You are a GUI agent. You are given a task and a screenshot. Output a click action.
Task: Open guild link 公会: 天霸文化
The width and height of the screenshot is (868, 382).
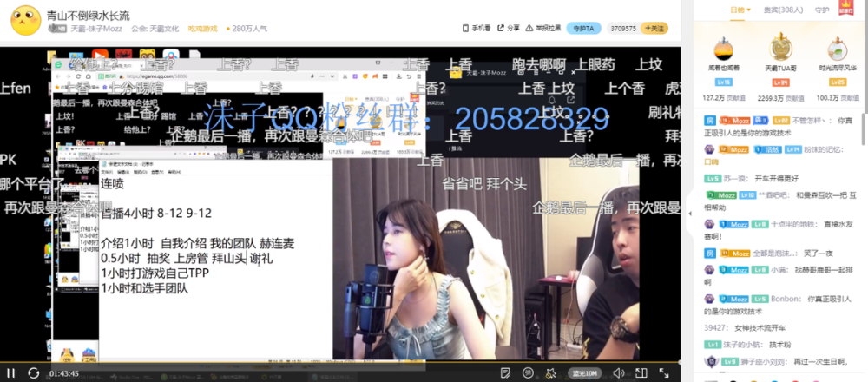coord(155,29)
